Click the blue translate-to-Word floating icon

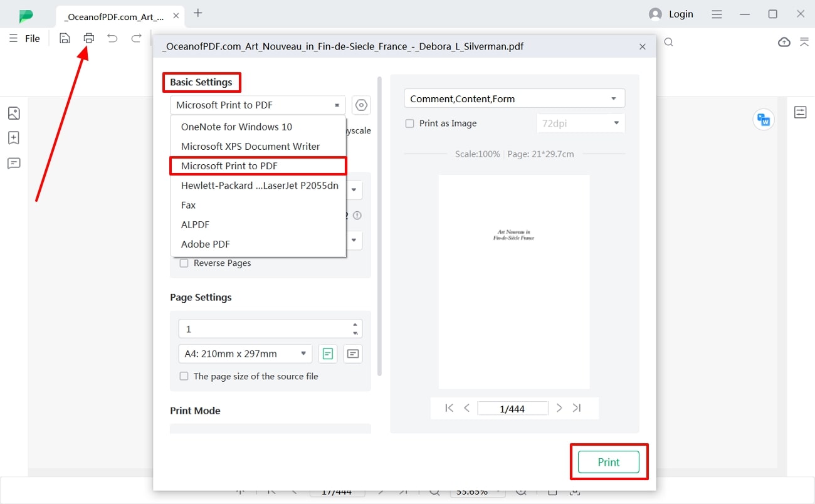coord(764,119)
